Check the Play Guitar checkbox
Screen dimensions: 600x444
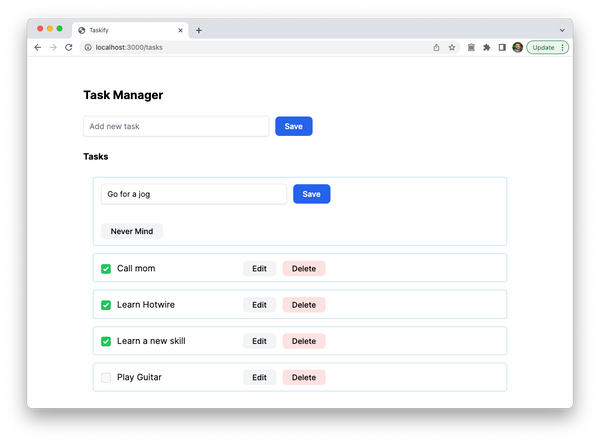(x=106, y=377)
